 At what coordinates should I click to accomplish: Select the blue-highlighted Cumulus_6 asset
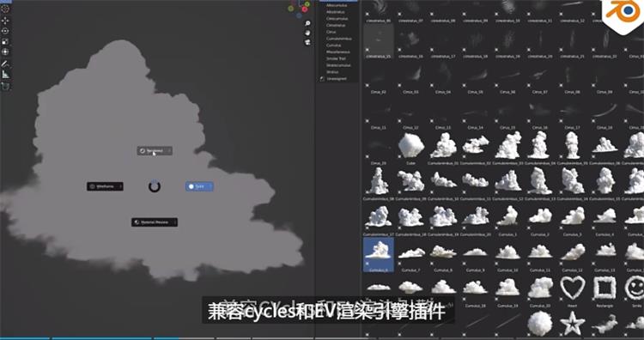pos(379,255)
